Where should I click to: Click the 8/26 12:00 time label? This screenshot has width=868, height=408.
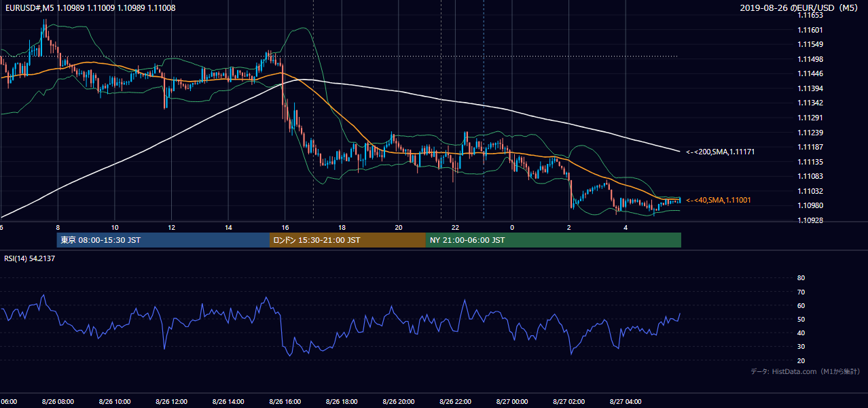(x=171, y=401)
